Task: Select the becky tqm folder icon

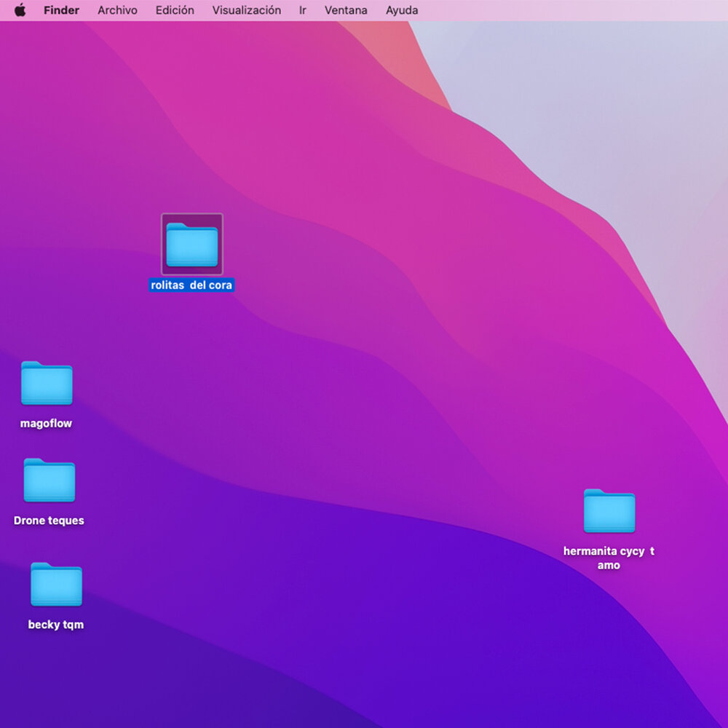Action: pos(56,585)
